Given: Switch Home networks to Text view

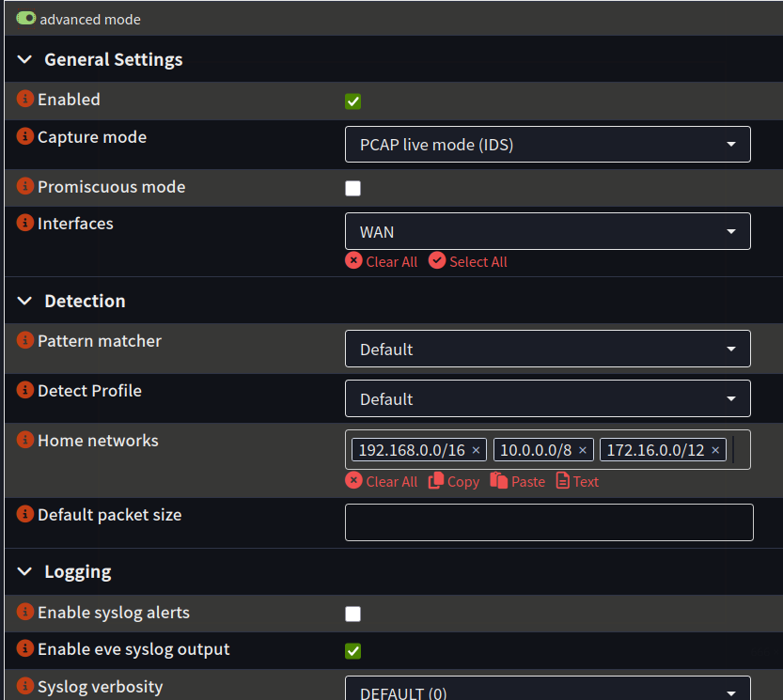Looking at the screenshot, I should tap(577, 481).
